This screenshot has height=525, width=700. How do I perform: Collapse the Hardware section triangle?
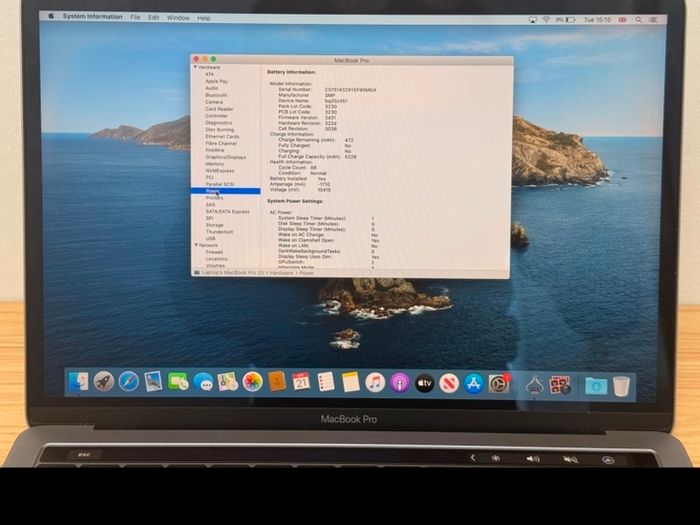point(195,67)
